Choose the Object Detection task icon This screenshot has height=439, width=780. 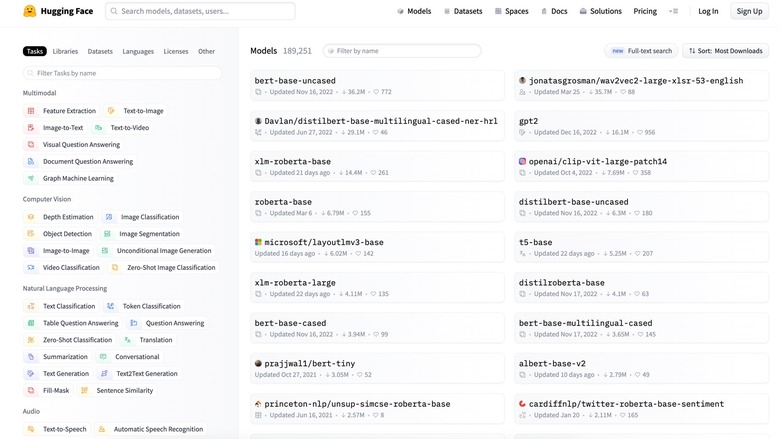(x=31, y=234)
